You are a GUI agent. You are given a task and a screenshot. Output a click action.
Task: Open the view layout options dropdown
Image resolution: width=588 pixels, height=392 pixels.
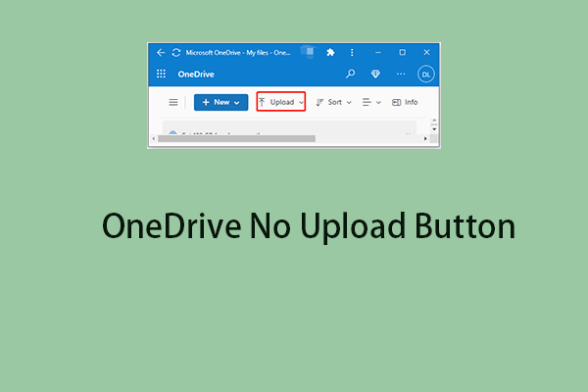pos(371,102)
